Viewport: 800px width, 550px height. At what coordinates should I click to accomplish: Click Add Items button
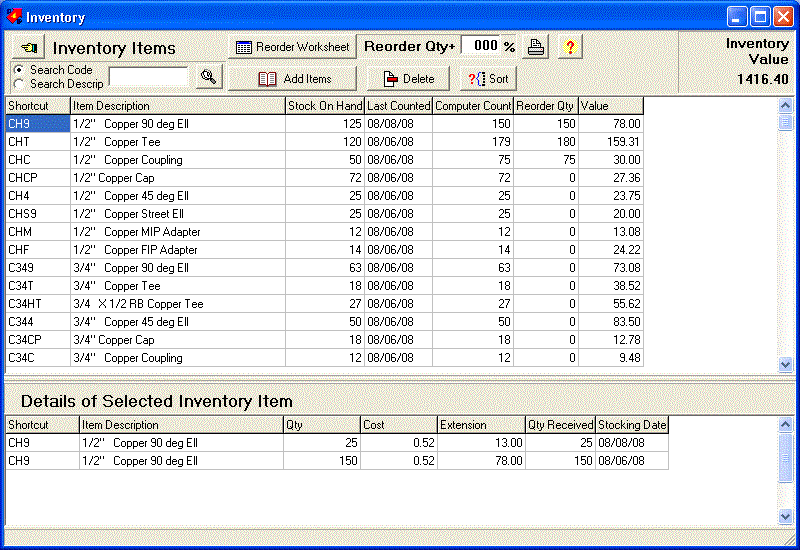293,79
